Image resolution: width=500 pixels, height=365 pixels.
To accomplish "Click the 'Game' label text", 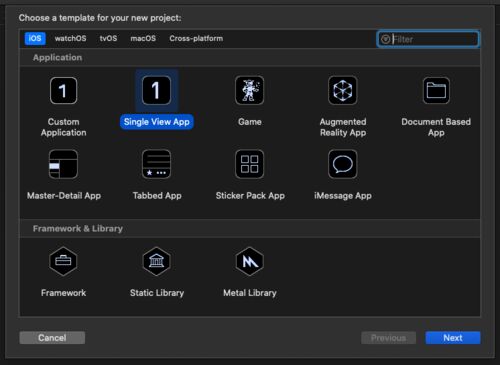I will [x=250, y=122].
